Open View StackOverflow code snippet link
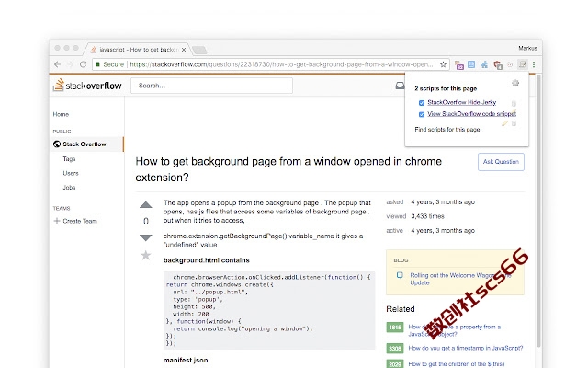The image size is (588, 368). [x=471, y=114]
